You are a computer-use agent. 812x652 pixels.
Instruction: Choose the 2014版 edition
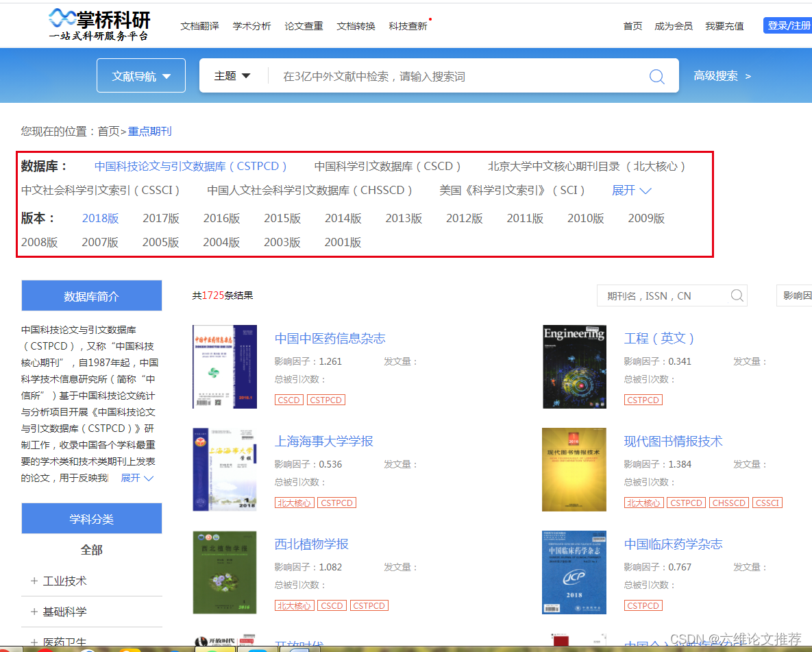click(x=343, y=218)
